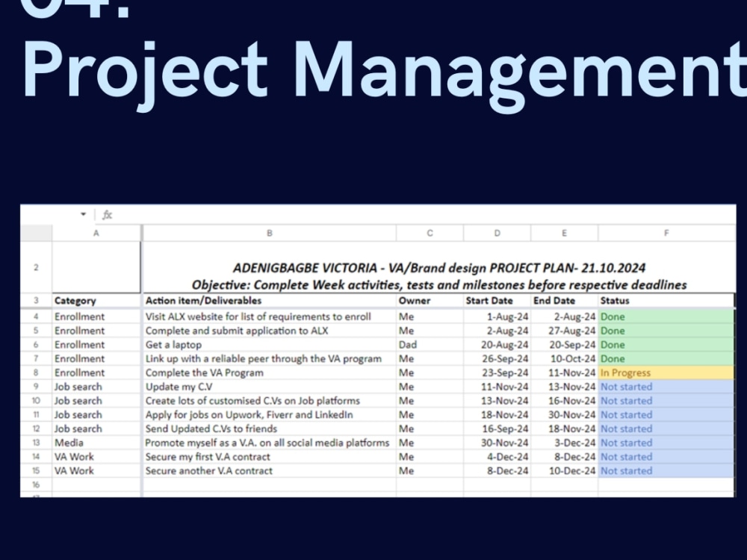Click the project plan title cell
Screen dimensions: 747x560
pyautogui.click(x=438, y=267)
